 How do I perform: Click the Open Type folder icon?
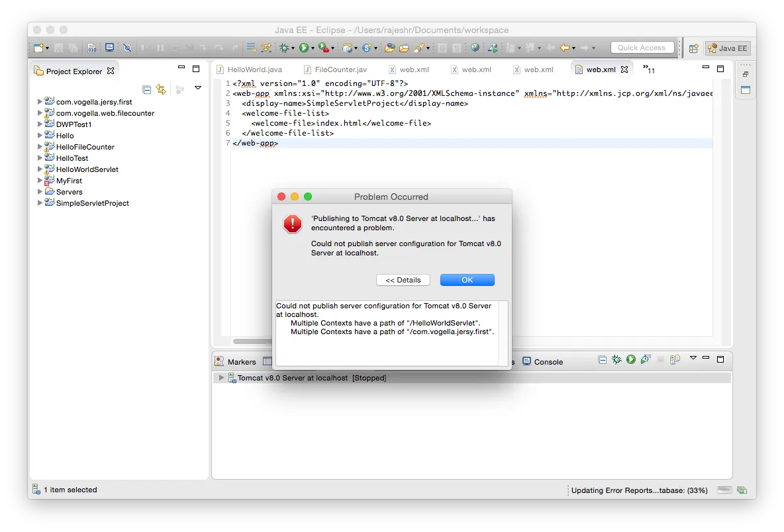click(390, 48)
